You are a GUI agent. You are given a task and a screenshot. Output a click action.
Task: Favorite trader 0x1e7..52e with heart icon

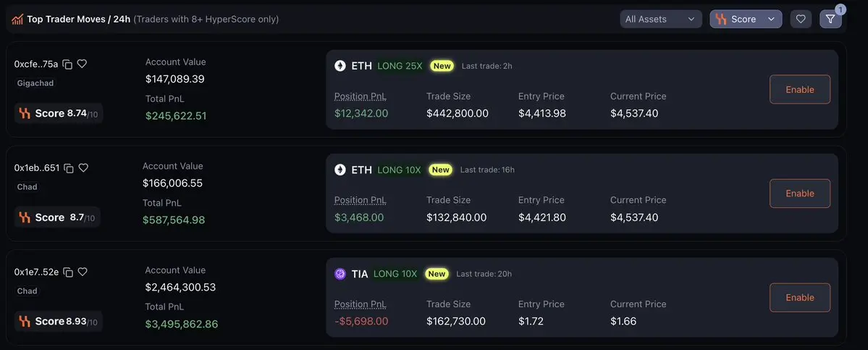(83, 272)
